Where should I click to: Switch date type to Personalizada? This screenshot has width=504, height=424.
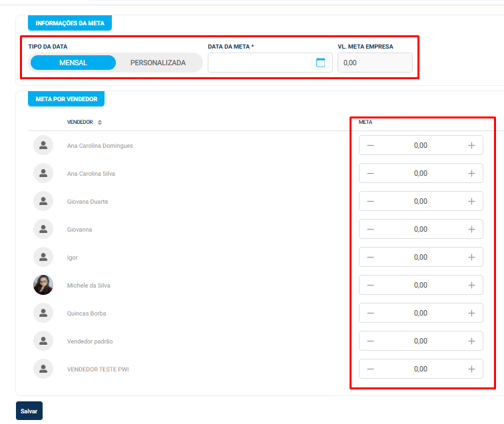[158, 63]
